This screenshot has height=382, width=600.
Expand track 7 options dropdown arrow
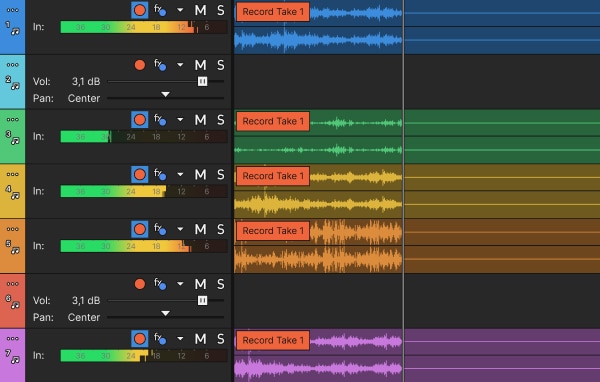(x=180, y=339)
